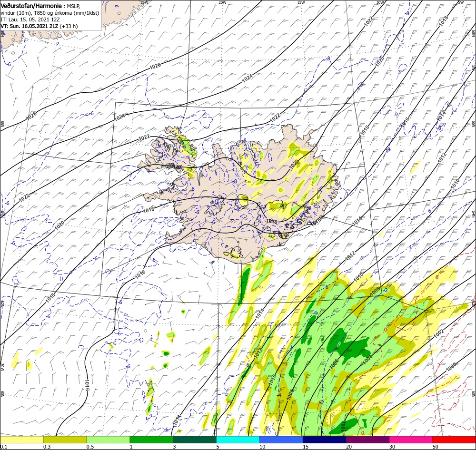Click the pale yellow 0.1–0.3 legend swatch

22,440
